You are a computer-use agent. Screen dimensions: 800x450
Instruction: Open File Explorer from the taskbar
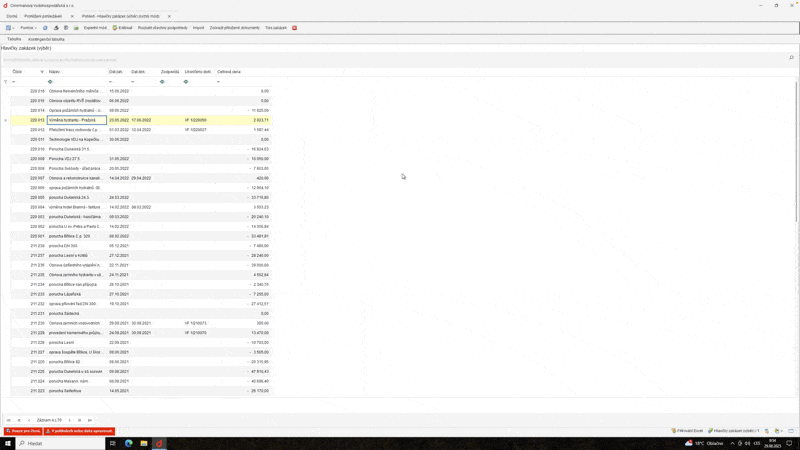pos(144,443)
